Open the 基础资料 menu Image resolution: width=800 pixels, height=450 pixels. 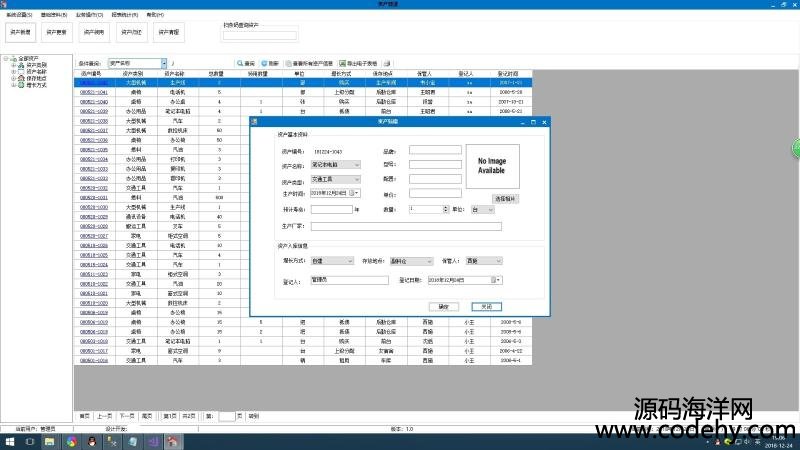tap(54, 15)
